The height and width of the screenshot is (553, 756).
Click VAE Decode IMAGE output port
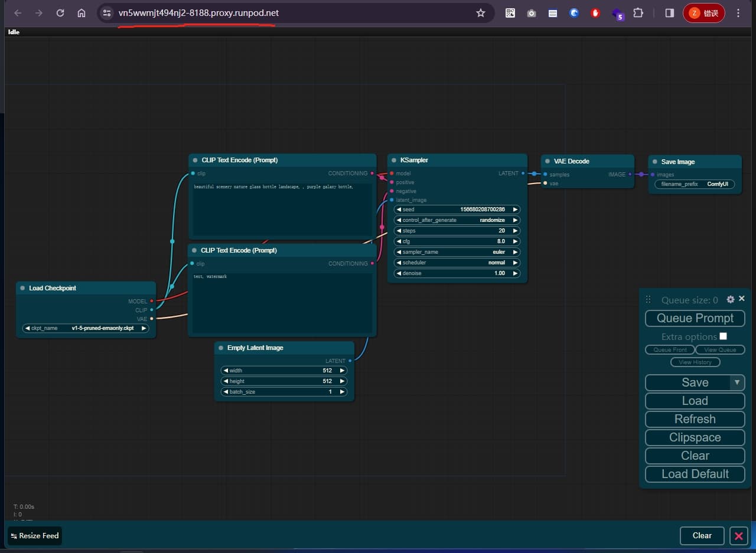(630, 174)
